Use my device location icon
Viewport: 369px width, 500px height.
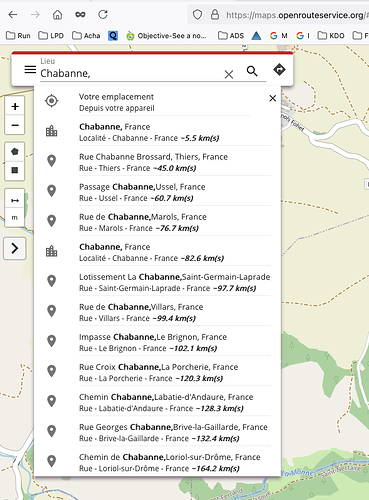52,101
